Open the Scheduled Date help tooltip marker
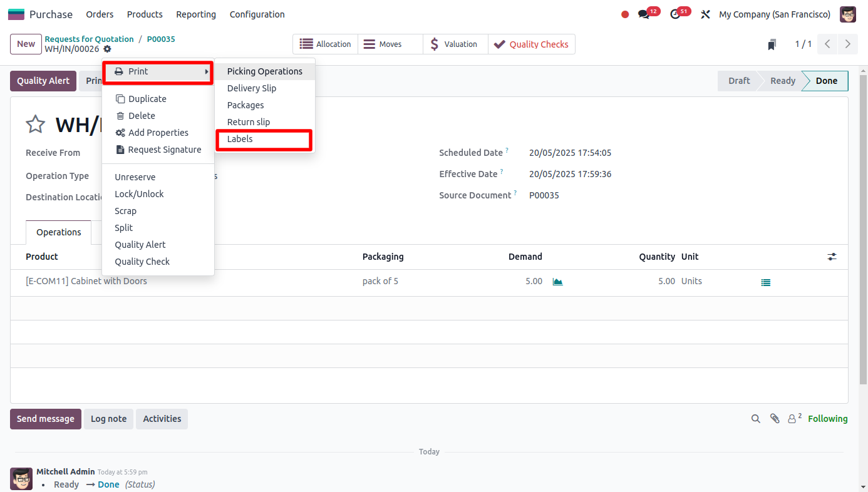The width and height of the screenshot is (868, 492). 507,149
